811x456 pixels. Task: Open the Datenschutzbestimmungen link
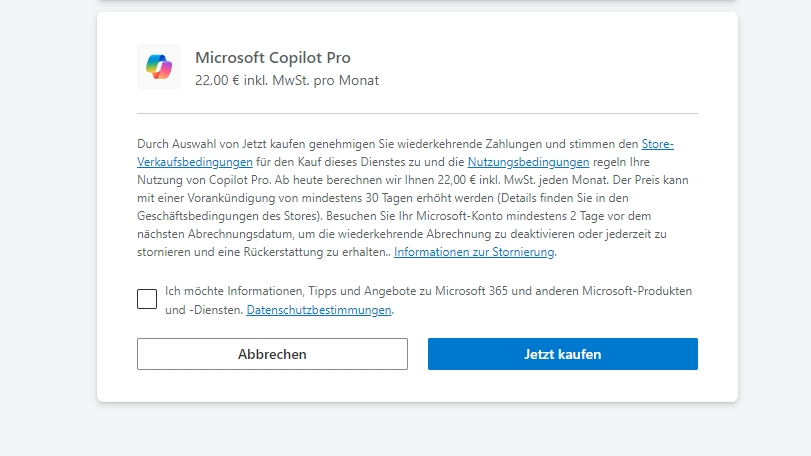click(319, 310)
